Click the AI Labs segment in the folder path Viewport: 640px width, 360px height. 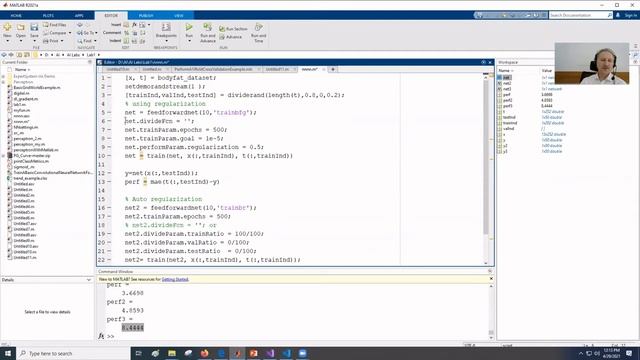click(x=73, y=55)
